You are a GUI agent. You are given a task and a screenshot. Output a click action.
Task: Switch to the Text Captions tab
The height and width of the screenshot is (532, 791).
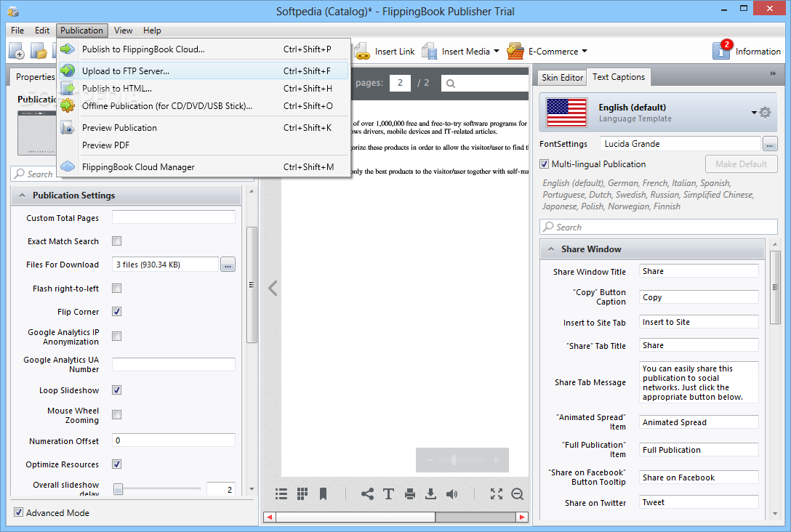(x=619, y=76)
